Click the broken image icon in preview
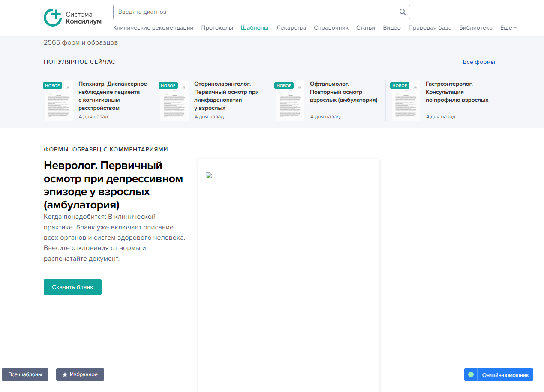544x392 pixels. tap(209, 175)
